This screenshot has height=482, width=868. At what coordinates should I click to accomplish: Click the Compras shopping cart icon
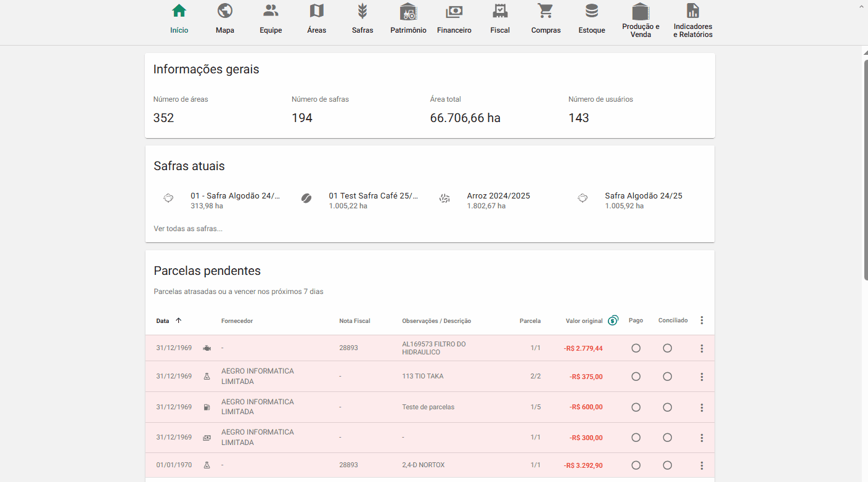click(546, 11)
